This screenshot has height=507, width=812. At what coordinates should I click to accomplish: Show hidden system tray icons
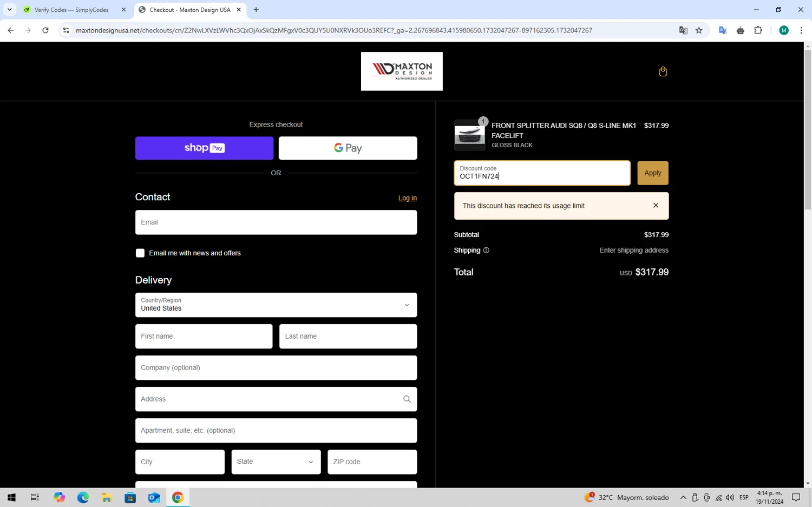pos(683,498)
